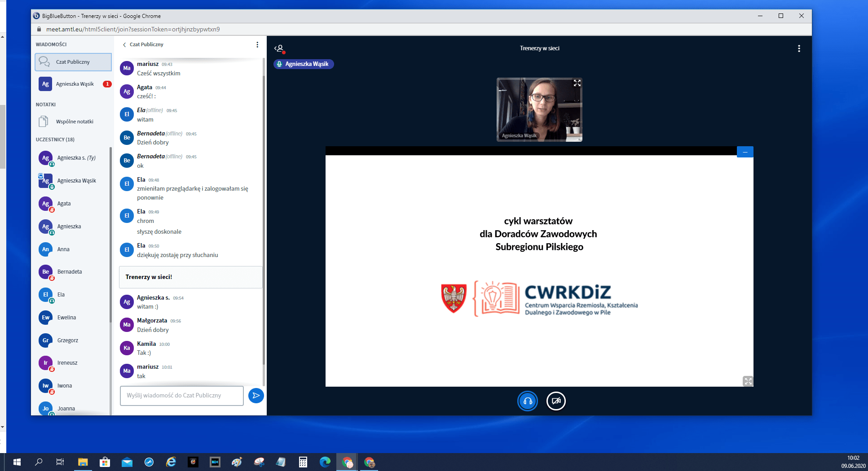
Task: Click the send chat message button
Action: coord(256,395)
